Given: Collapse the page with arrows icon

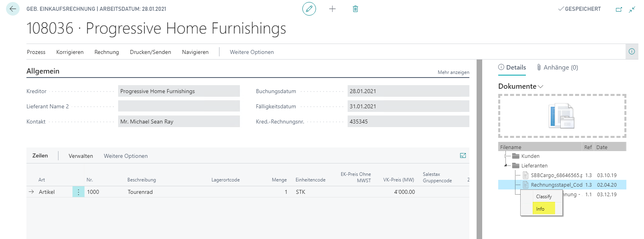Looking at the screenshot, I should tap(632, 9).
